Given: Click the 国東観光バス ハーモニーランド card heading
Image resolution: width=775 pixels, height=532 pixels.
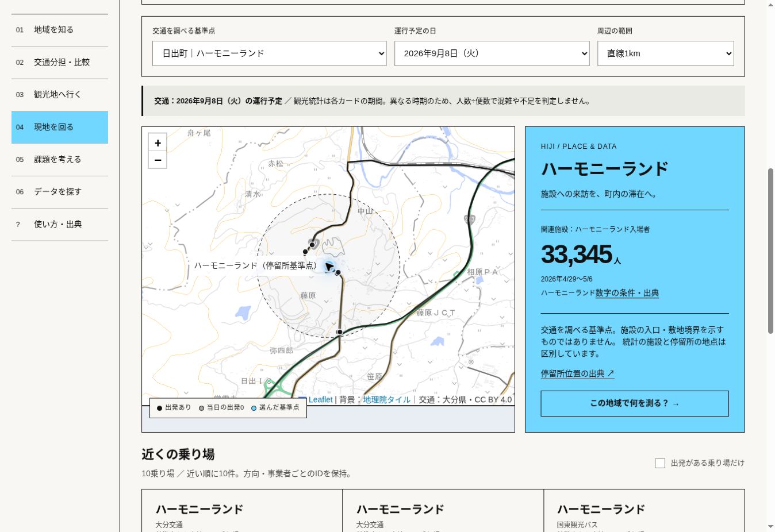Looking at the screenshot, I should (x=601, y=510).
